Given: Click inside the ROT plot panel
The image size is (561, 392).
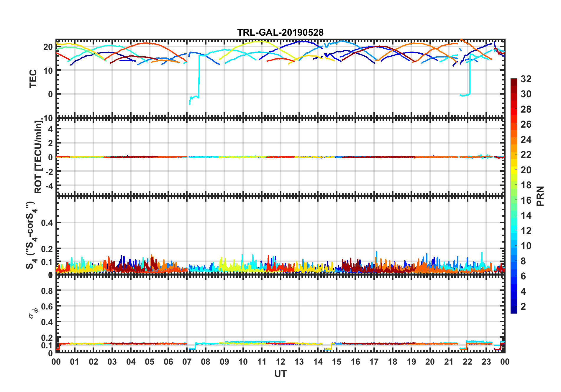Looking at the screenshot, I should (x=280, y=157).
